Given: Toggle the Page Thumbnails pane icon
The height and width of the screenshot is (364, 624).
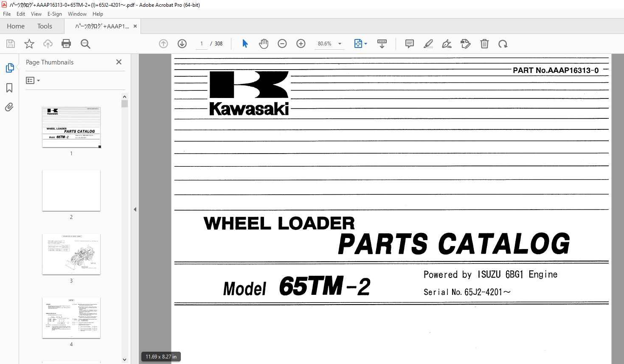Looking at the screenshot, I should [x=9, y=68].
